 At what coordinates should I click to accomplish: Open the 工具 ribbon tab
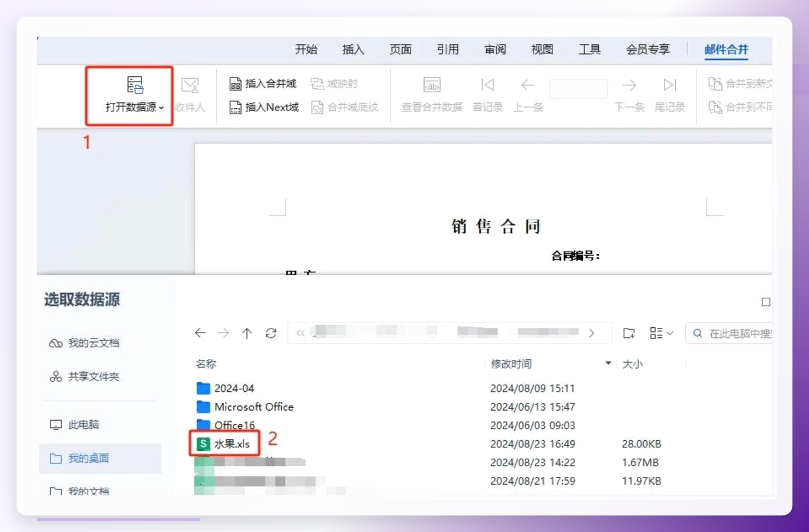pyautogui.click(x=589, y=50)
